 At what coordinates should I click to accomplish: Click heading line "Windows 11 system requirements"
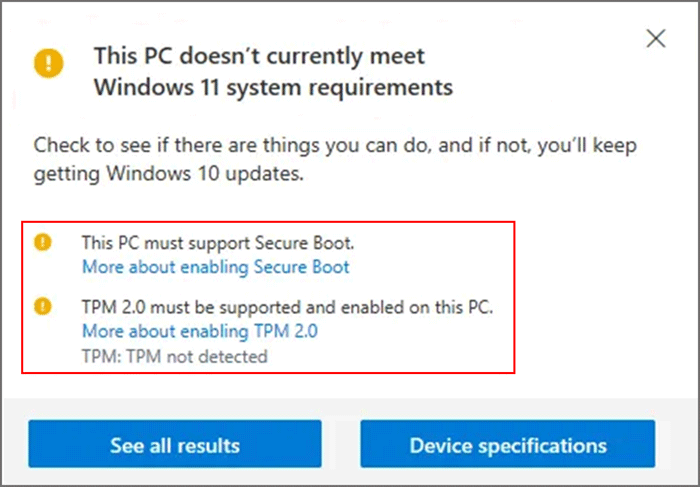[x=273, y=87]
